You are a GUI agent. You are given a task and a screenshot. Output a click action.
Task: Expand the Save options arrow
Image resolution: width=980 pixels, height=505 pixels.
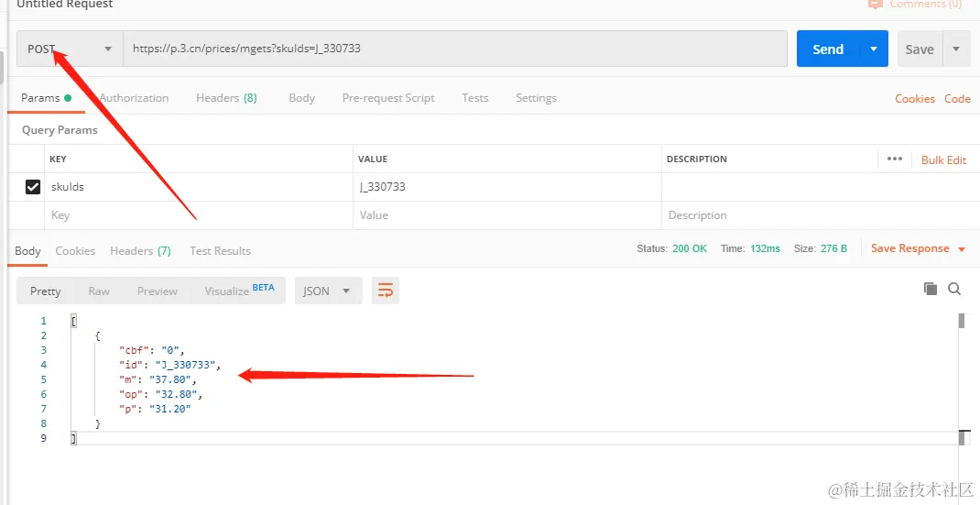tap(956, 49)
